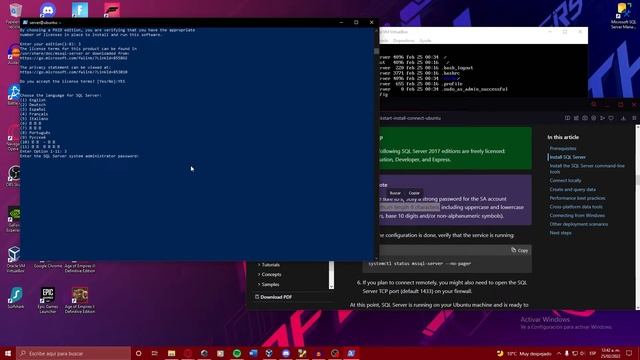
Task: Open Connecting from Windows section link
Action: [577, 215]
